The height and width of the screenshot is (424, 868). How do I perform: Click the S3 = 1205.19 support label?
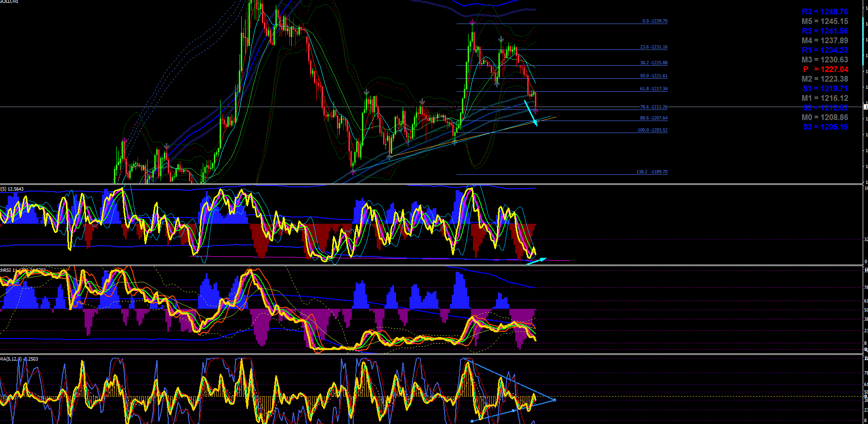click(825, 127)
